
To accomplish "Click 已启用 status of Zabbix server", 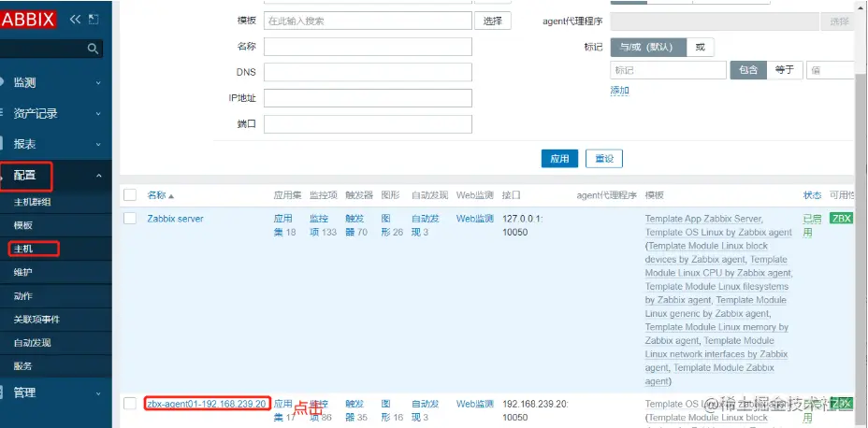I will click(812, 225).
